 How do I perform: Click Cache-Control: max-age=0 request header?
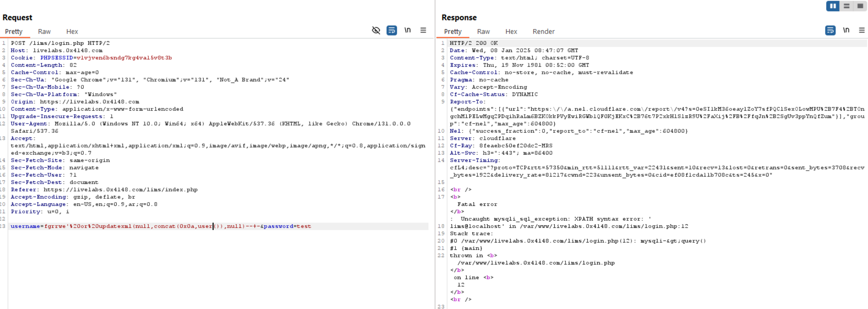pos(54,73)
